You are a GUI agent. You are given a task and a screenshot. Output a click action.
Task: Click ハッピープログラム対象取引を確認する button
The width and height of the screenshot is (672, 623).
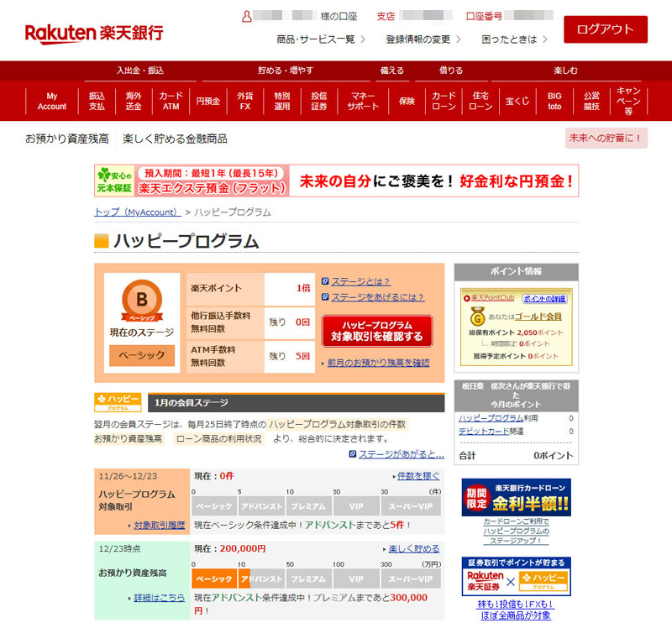pos(376,331)
